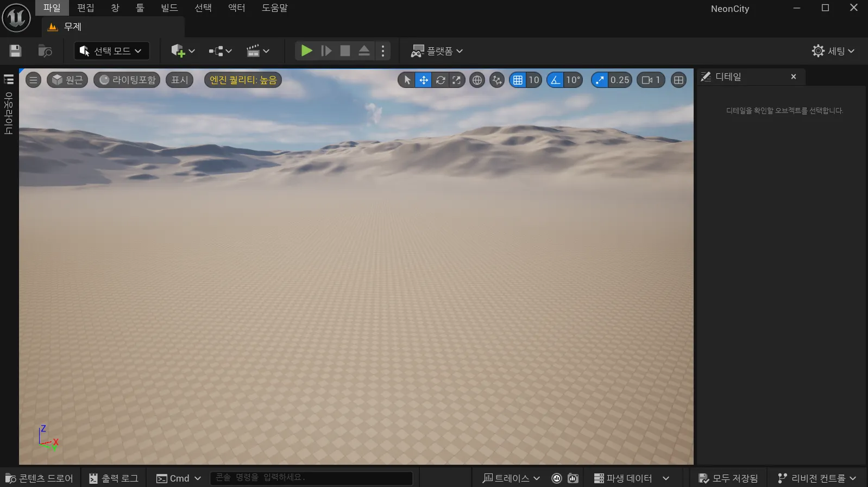Open the 리비전 컨트롤 revision control menu

click(817, 478)
